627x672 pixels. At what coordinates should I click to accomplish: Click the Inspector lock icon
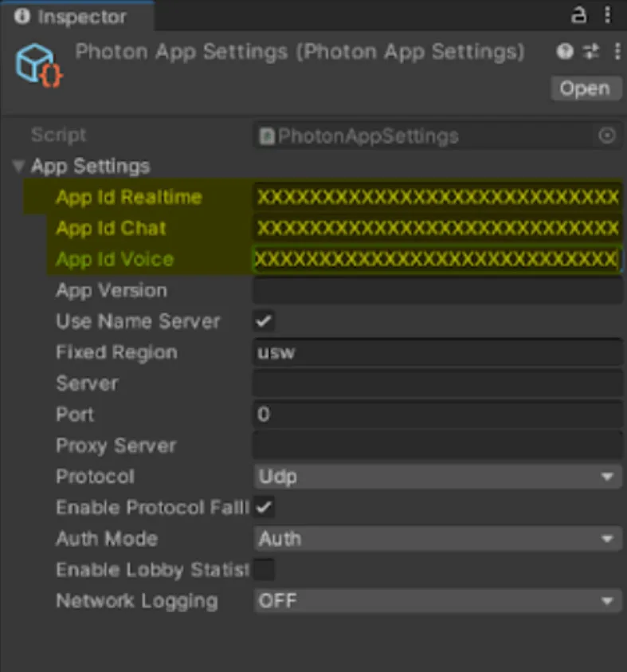578,15
